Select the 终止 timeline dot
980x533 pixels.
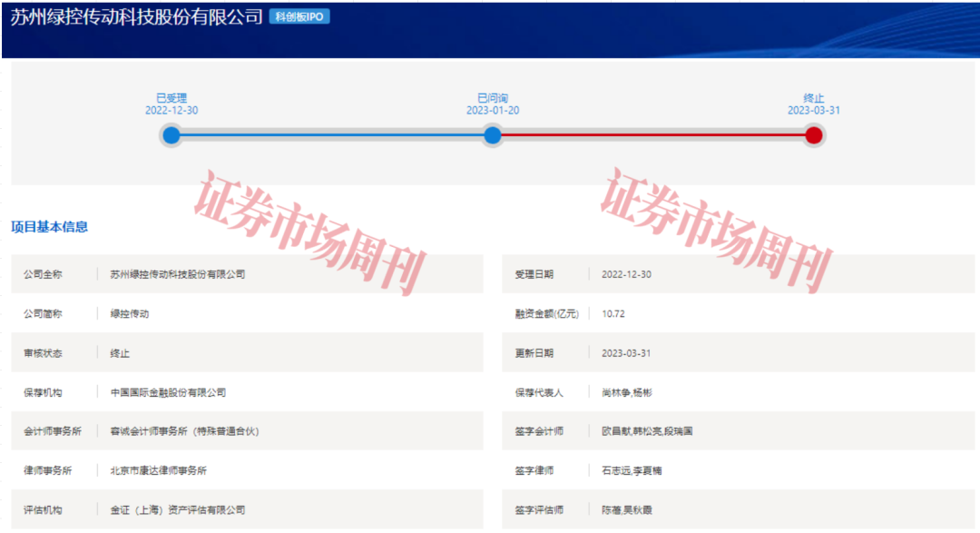tap(814, 134)
